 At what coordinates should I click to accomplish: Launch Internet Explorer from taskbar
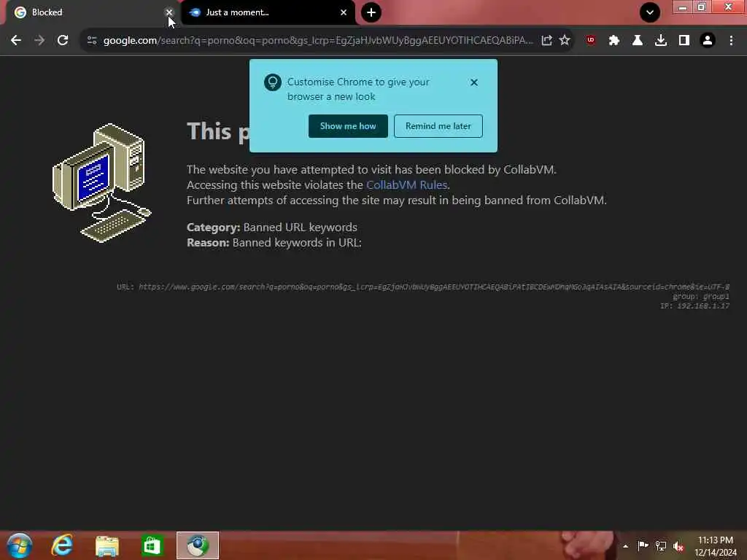(63, 545)
